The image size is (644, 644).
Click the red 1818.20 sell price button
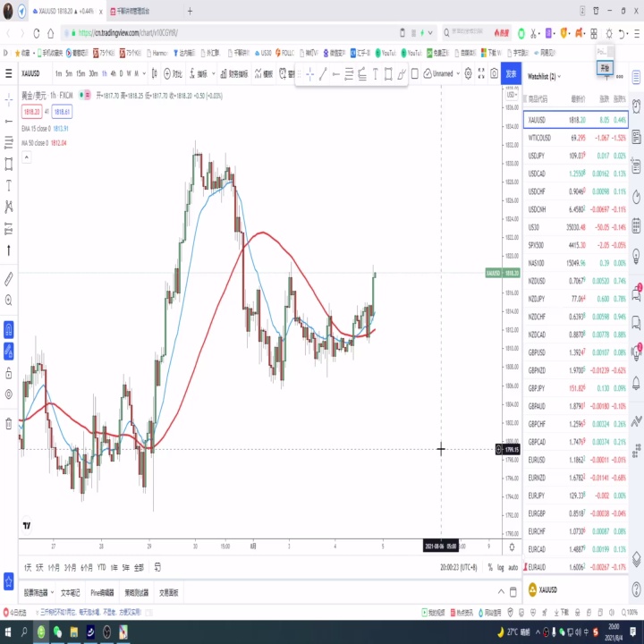(x=31, y=111)
